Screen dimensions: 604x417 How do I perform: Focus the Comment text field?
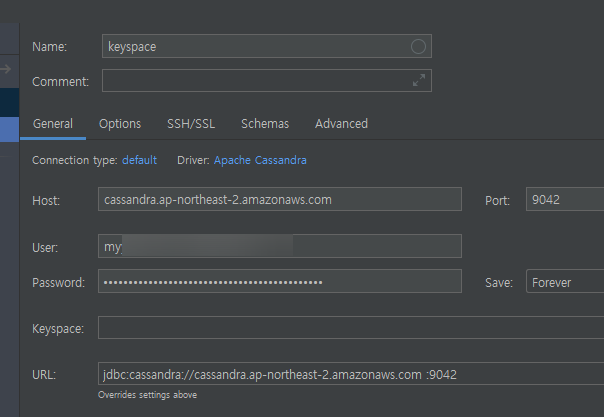tap(255, 81)
